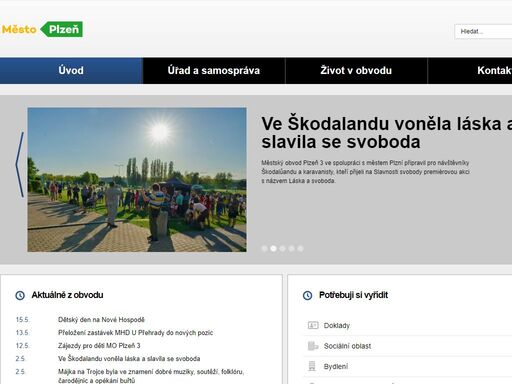Click the Bydlení building icon
Image resolution: width=512 pixels, height=384 pixels.
pos(312,366)
